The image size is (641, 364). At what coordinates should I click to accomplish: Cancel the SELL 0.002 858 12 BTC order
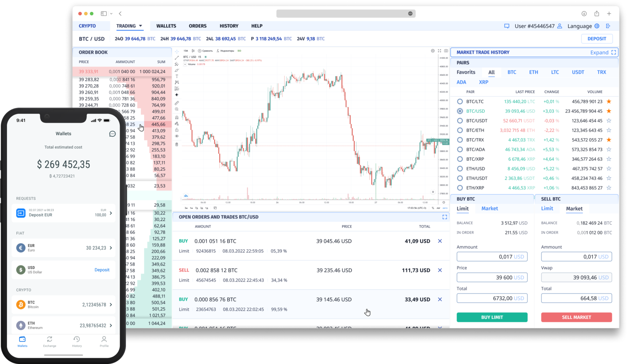pyautogui.click(x=440, y=270)
